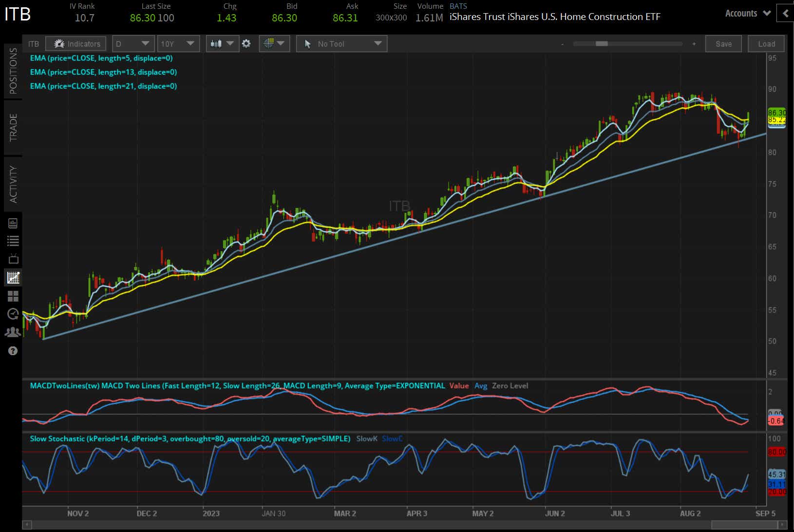Click the Ask price 86.31
This screenshot has height=532, width=794.
(x=345, y=18)
